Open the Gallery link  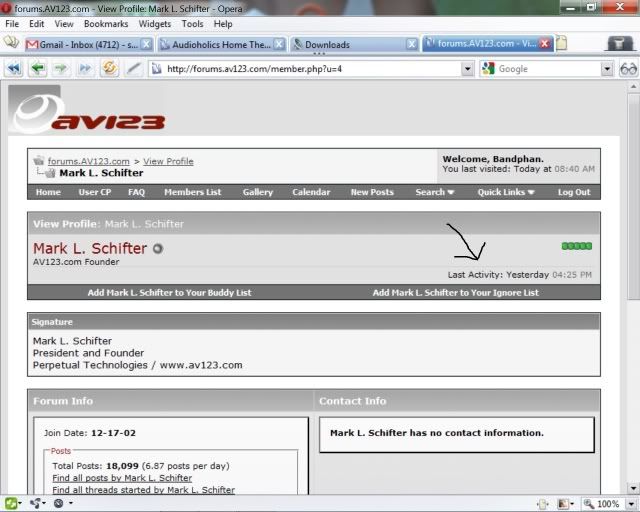[258, 192]
